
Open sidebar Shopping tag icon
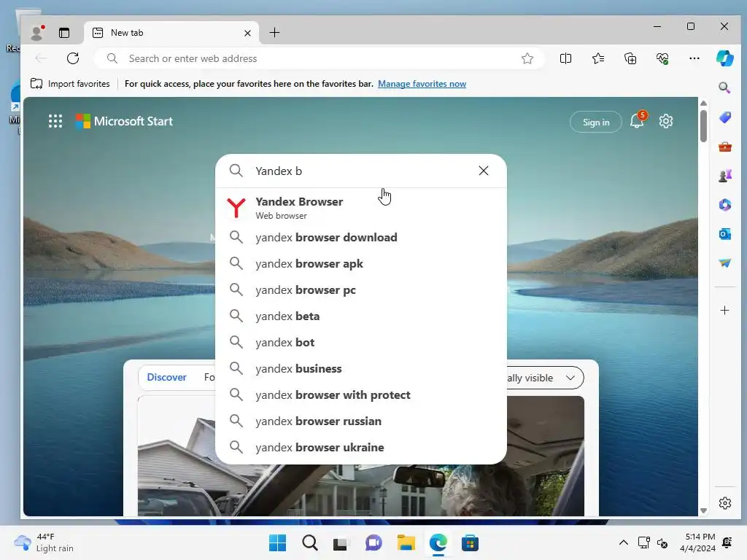pyautogui.click(x=724, y=117)
